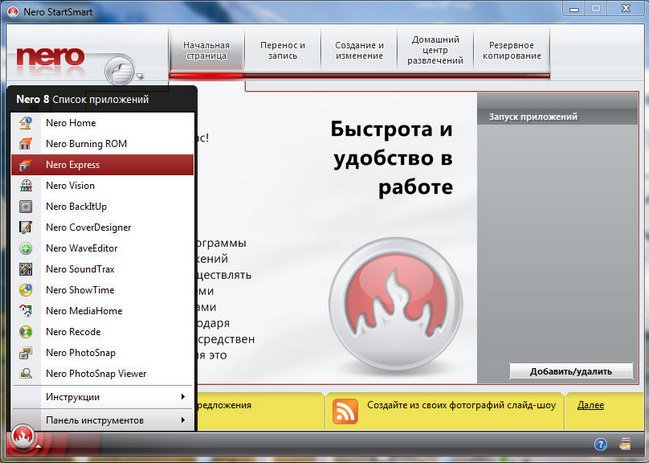Click the icon next to help button
Image resolution: width=649 pixels, height=463 pixels.
[625, 444]
